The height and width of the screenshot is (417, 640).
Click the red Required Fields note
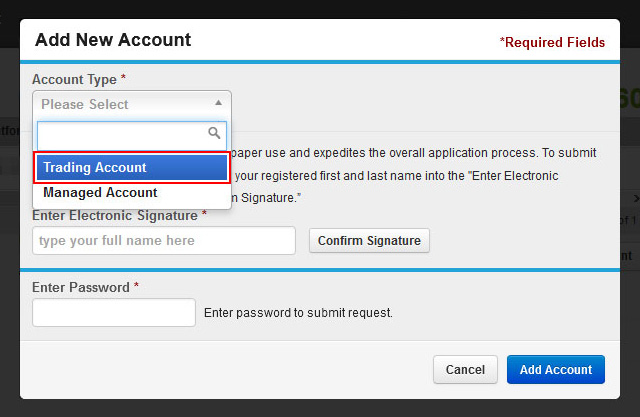click(552, 42)
